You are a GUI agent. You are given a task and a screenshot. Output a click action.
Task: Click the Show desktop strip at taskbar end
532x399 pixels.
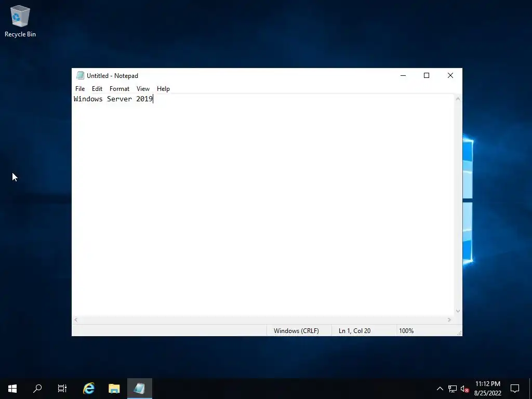[530, 389]
